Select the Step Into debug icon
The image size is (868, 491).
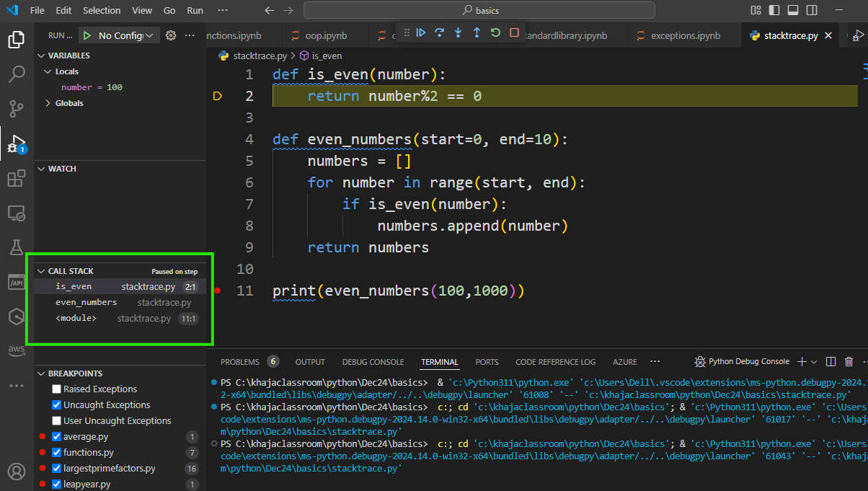pos(457,31)
